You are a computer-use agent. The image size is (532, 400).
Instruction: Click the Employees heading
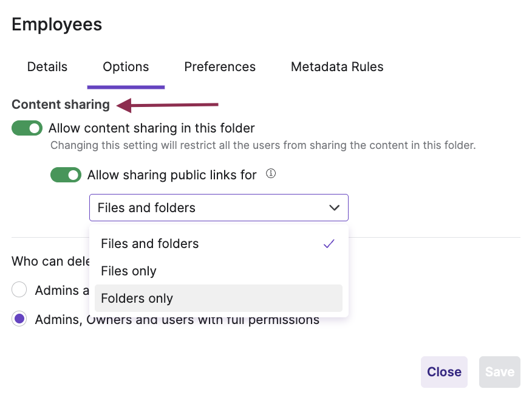[x=56, y=25]
